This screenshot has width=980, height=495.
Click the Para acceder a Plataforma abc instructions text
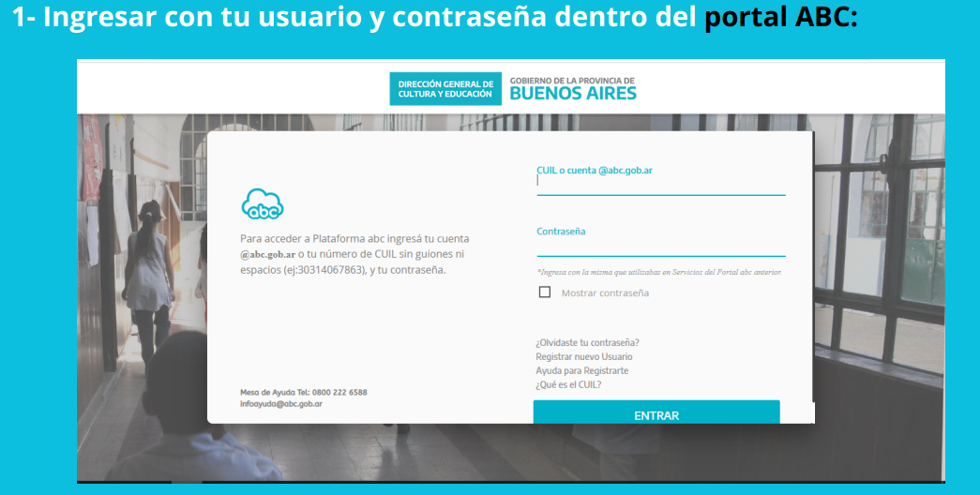tap(354, 254)
